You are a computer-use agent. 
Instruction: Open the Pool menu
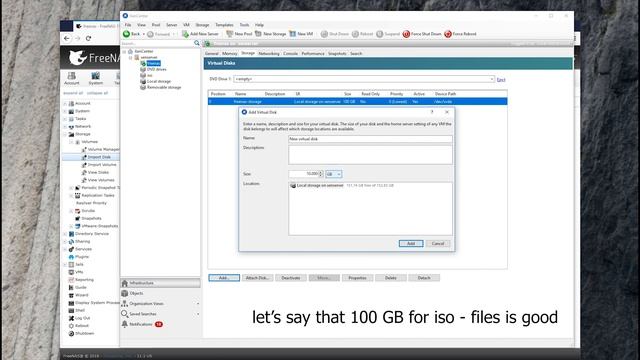pos(156,25)
